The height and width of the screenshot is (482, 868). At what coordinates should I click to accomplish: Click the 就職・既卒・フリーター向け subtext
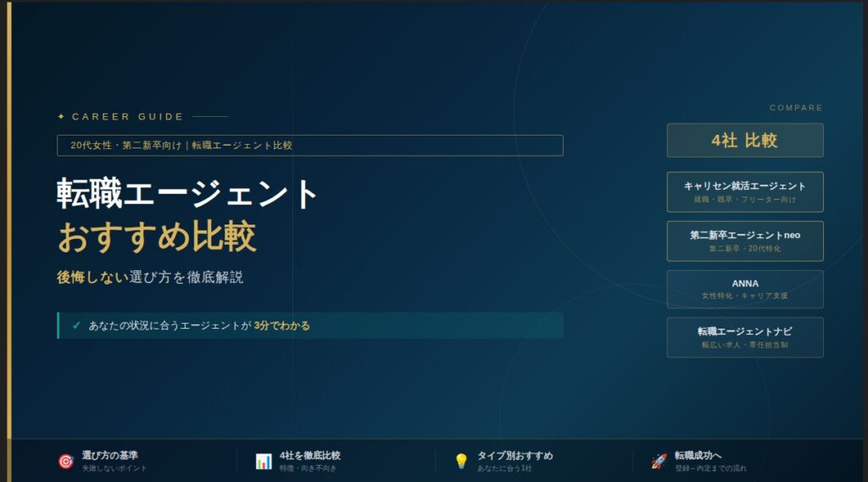[745, 199]
